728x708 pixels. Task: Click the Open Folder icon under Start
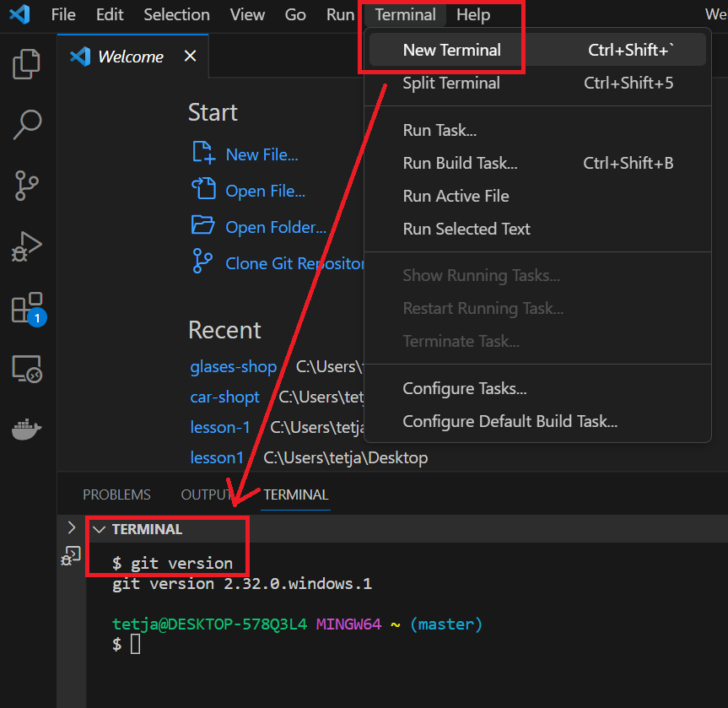click(x=203, y=224)
